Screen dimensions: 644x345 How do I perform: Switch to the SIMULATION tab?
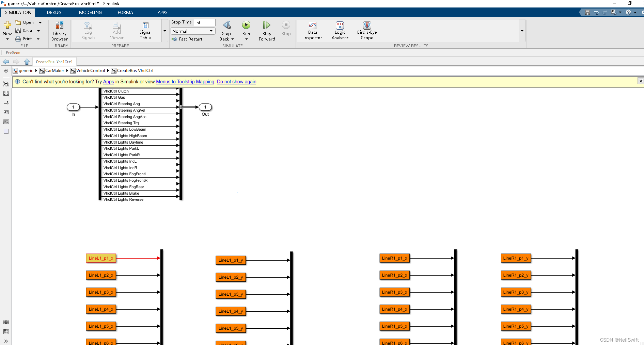(x=18, y=12)
